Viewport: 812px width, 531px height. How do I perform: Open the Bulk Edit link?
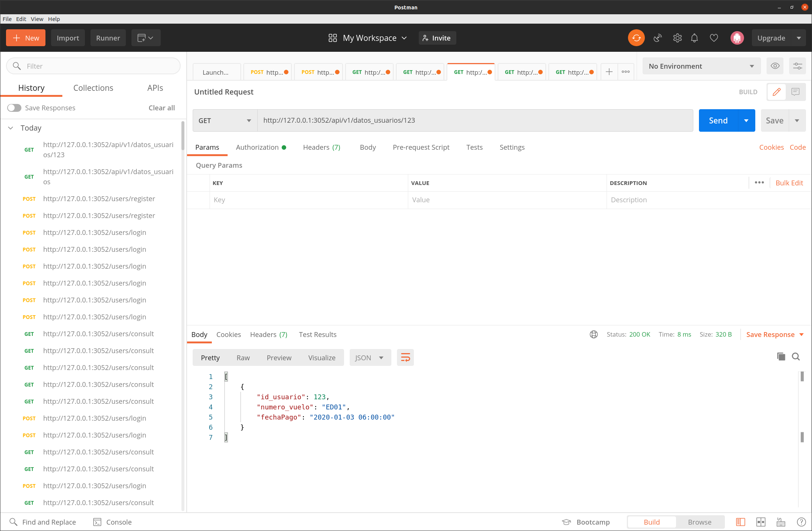[x=789, y=183]
